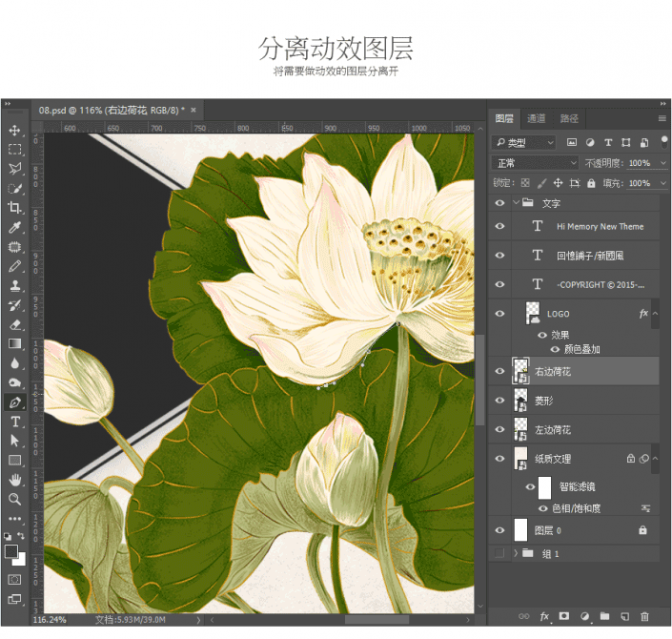
Task: Select the Clone Stamp tool
Action: (x=14, y=285)
